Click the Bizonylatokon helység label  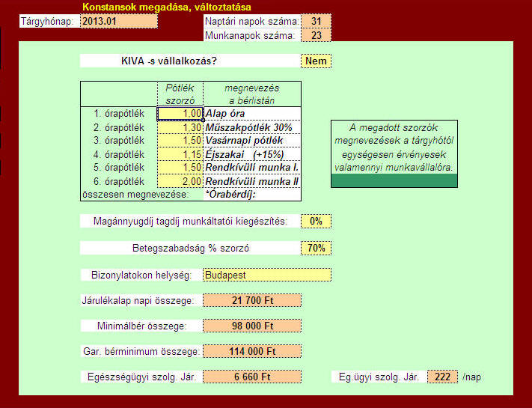141,275
